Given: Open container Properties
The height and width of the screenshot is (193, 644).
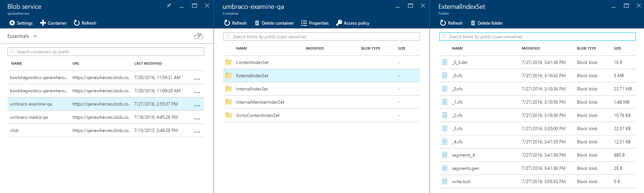Looking at the screenshot, I should [315, 23].
